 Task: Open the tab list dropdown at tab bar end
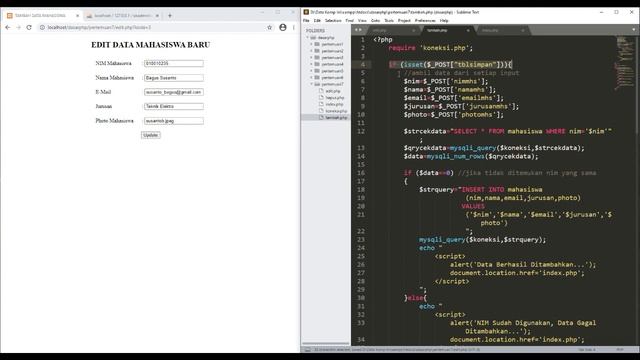pos(633,30)
